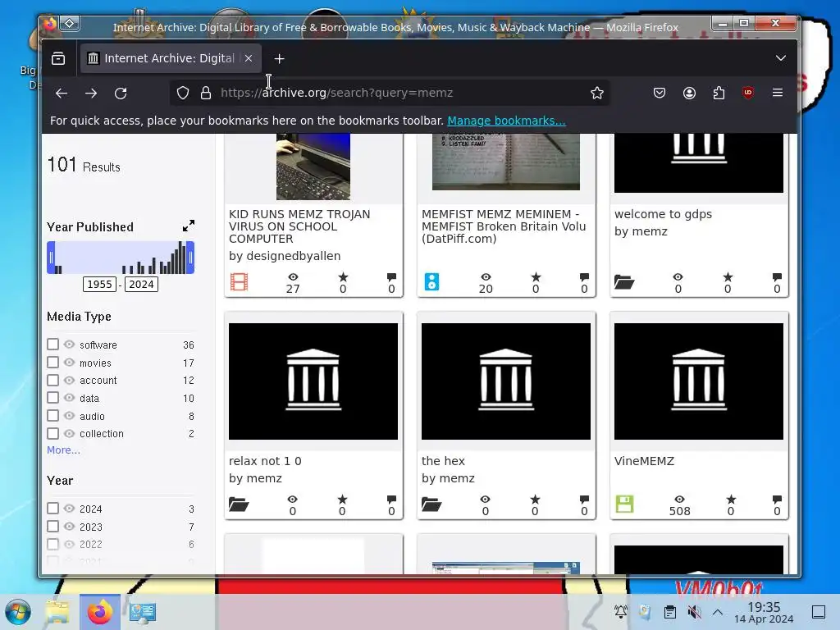Tick the data media type checkbox
The height and width of the screenshot is (630, 840).
(52, 398)
